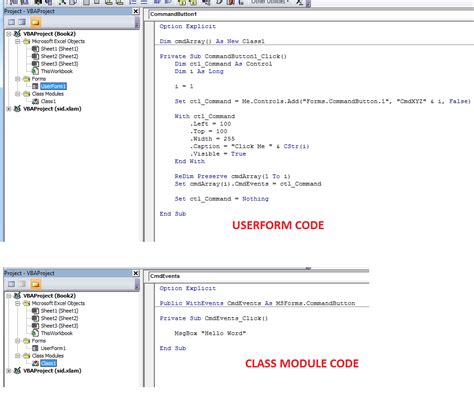The image size is (474, 396).
Task: Click 'With ctl_Command' code line
Action: click(205, 116)
